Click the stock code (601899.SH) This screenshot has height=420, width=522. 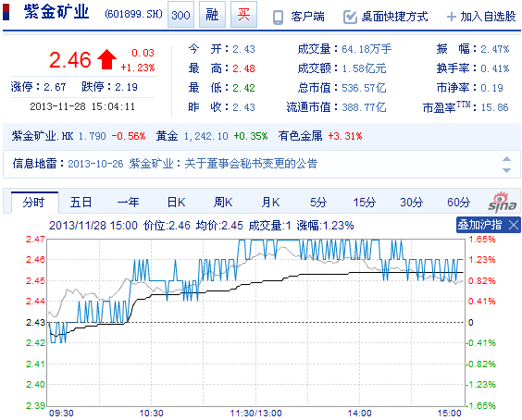[x=134, y=14]
